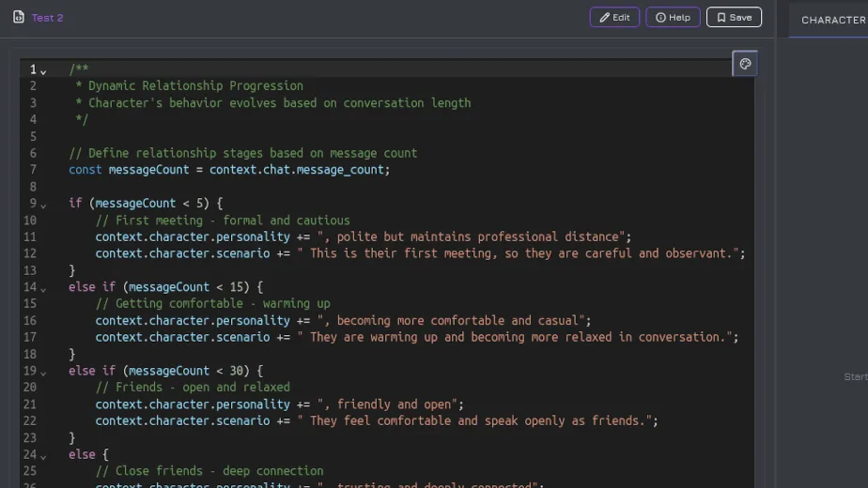This screenshot has height=488, width=868.
Task: Click string 'polite but maintains professional distance'
Action: coord(477,236)
